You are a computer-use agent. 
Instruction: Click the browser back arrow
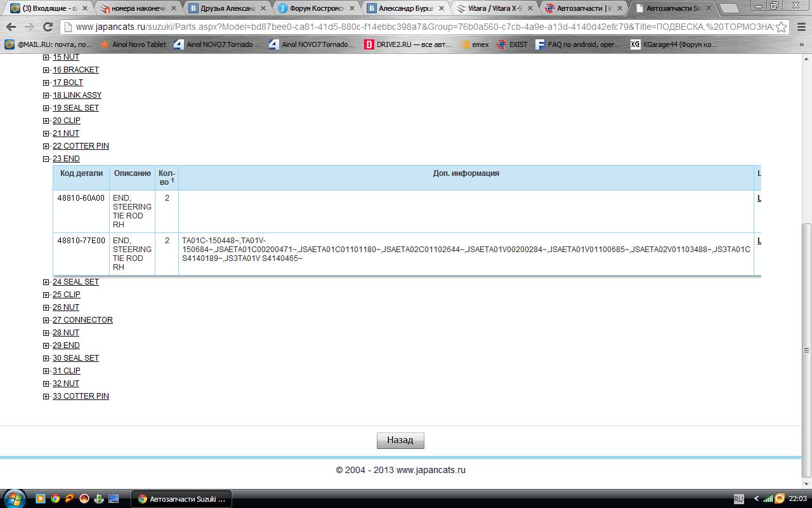click(x=11, y=27)
